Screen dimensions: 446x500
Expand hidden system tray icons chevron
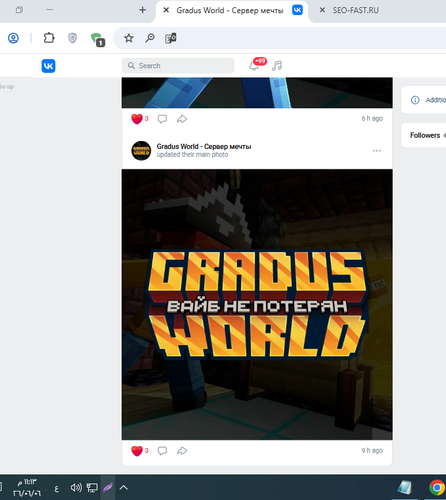123,488
